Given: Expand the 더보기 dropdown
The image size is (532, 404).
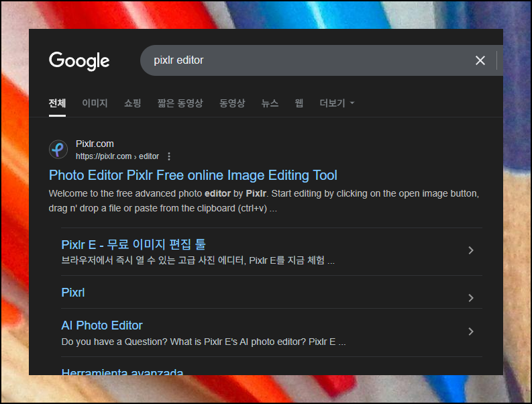Looking at the screenshot, I should coord(337,103).
